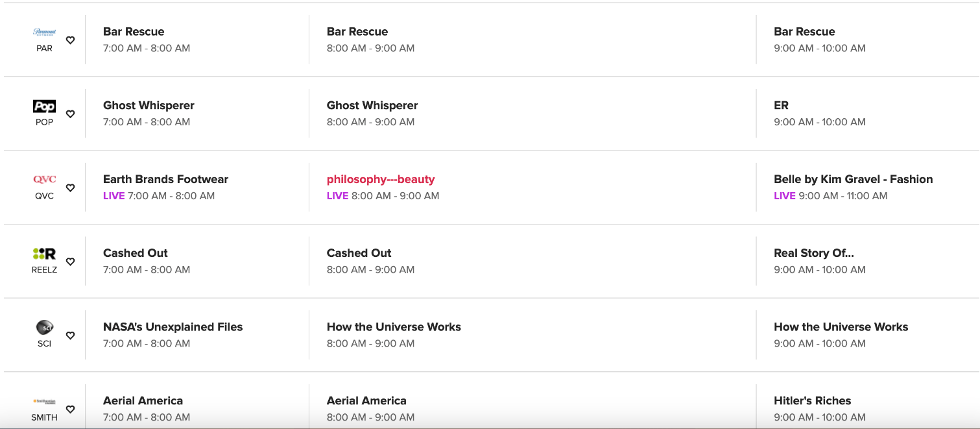Select Ghost Whisperer 8:00 AM showing
Screen dimensions: 980x429
coord(372,106)
